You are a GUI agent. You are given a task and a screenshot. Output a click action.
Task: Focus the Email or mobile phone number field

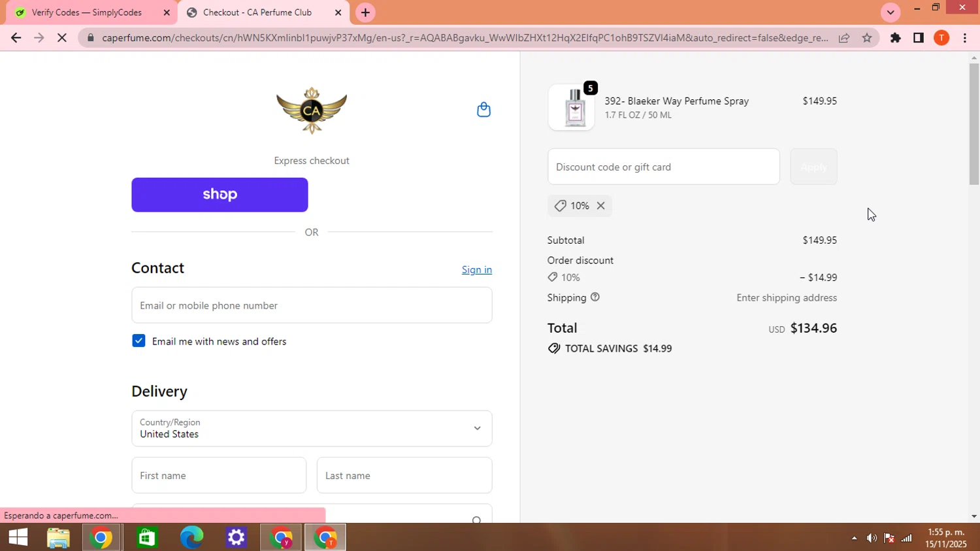pyautogui.click(x=312, y=305)
